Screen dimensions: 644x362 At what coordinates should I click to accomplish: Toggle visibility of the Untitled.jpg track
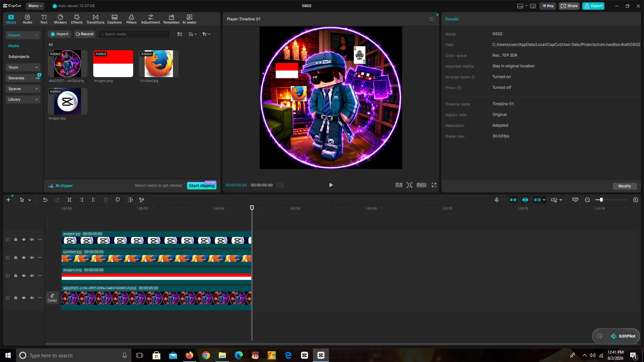coord(24,258)
